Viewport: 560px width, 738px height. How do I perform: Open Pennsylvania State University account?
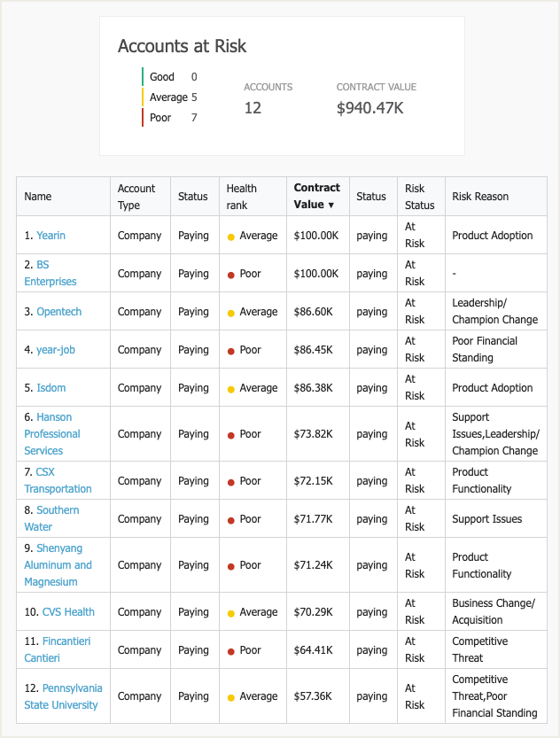click(62, 696)
